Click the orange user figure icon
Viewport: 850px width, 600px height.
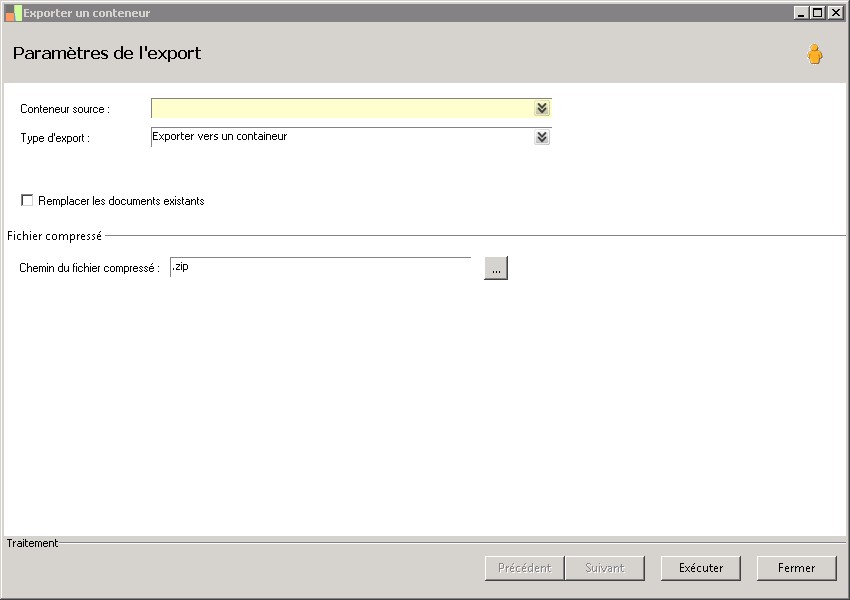(x=814, y=54)
